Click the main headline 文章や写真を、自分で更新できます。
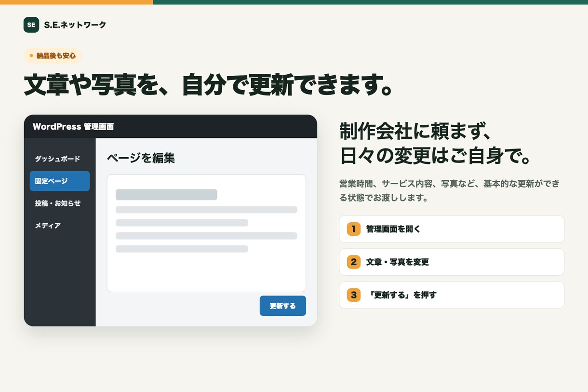The width and height of the screenshot is (588, 392). coord(208,85)
